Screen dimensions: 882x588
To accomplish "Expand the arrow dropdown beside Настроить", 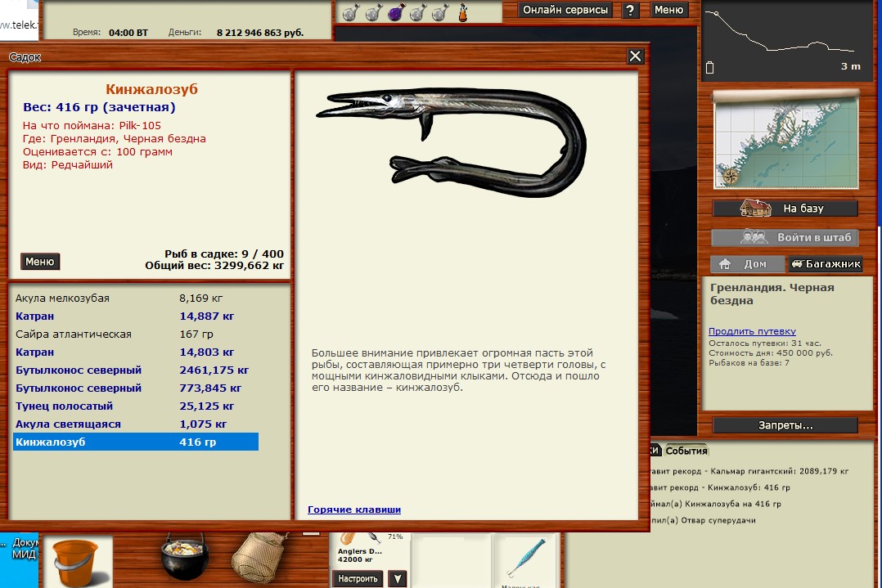I will pyautogui.click(x=397, y=579).
